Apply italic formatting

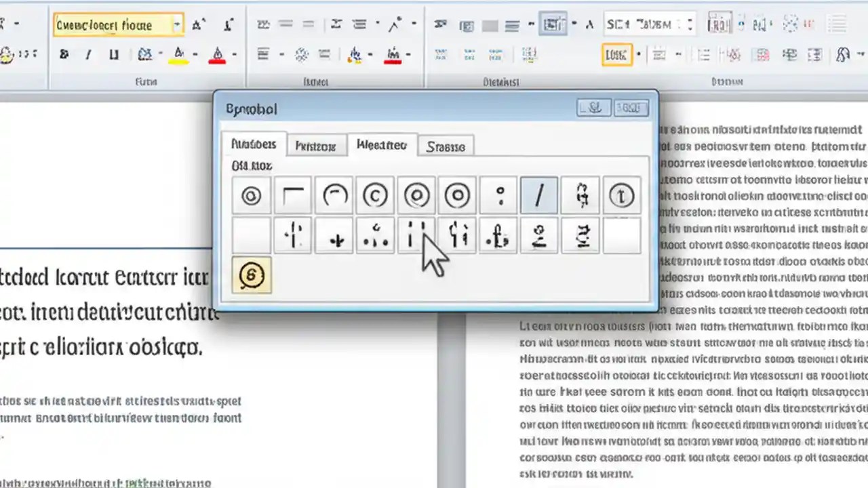(88, 54)
